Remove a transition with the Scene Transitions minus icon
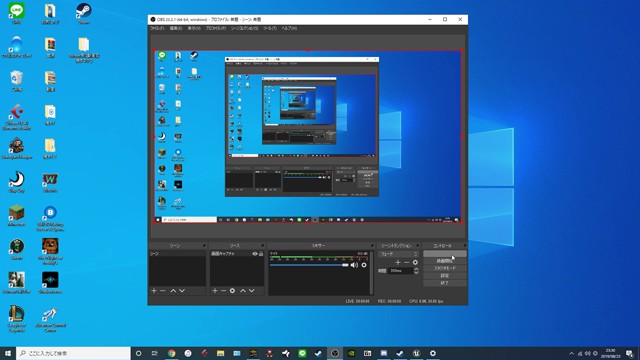640x360 pixels. (407, 262)
